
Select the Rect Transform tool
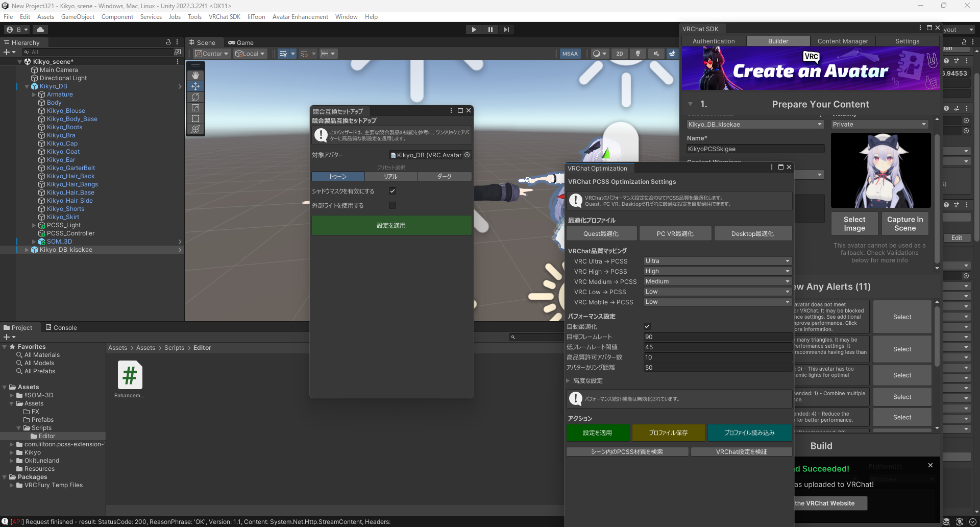point(195,118)
